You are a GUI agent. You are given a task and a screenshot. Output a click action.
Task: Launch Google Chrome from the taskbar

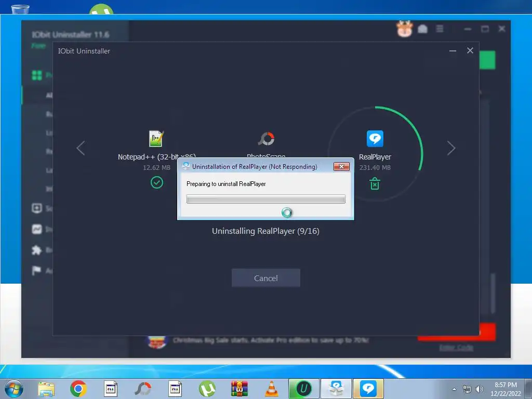[x=78, y=389]
